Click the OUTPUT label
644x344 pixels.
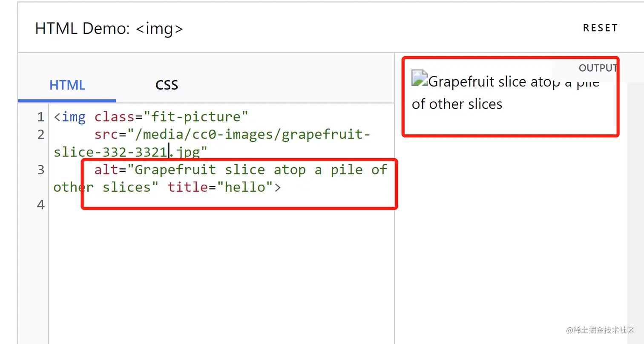(597, 68)
